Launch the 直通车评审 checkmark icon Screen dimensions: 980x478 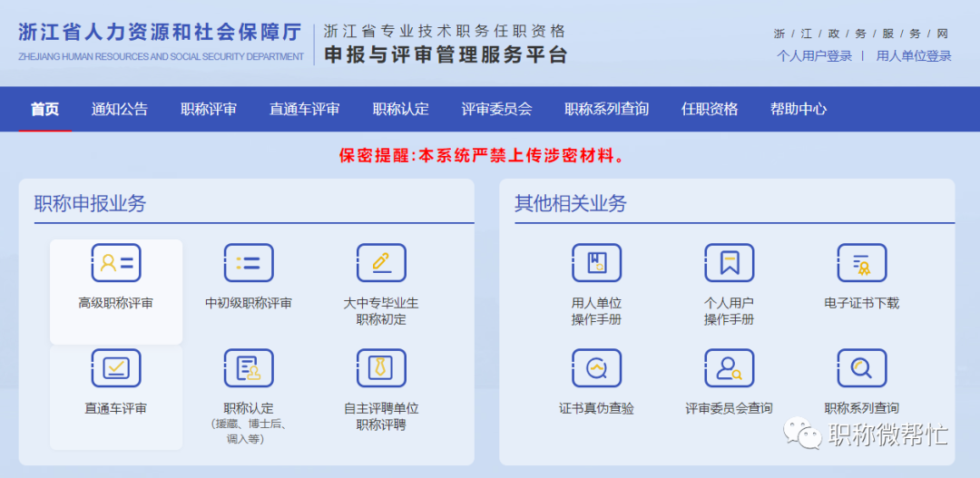pyautogui.click(x=115, y=368)
